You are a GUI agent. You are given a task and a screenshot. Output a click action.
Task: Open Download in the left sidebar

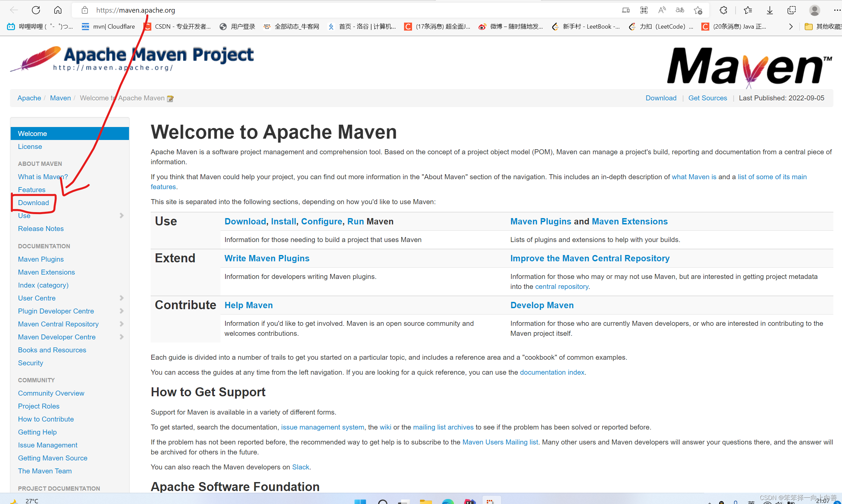tap(33, 203)
